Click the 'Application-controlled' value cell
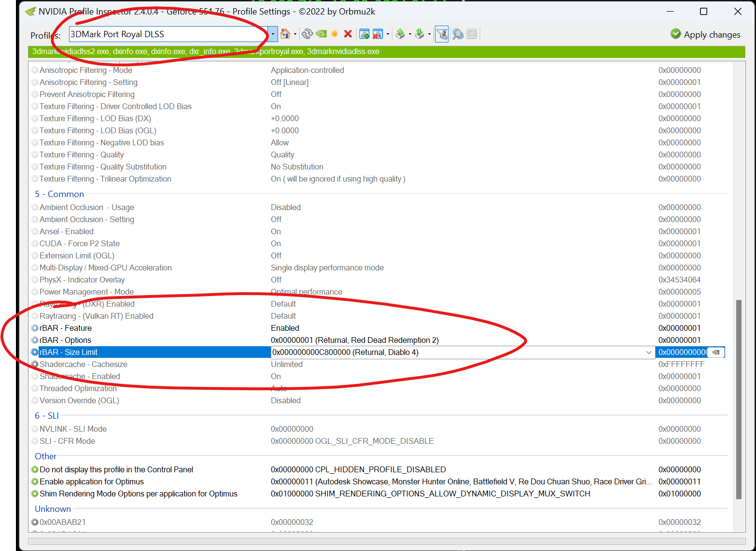The width and height of the screenshot is (756, 551). tap(308, 71)
